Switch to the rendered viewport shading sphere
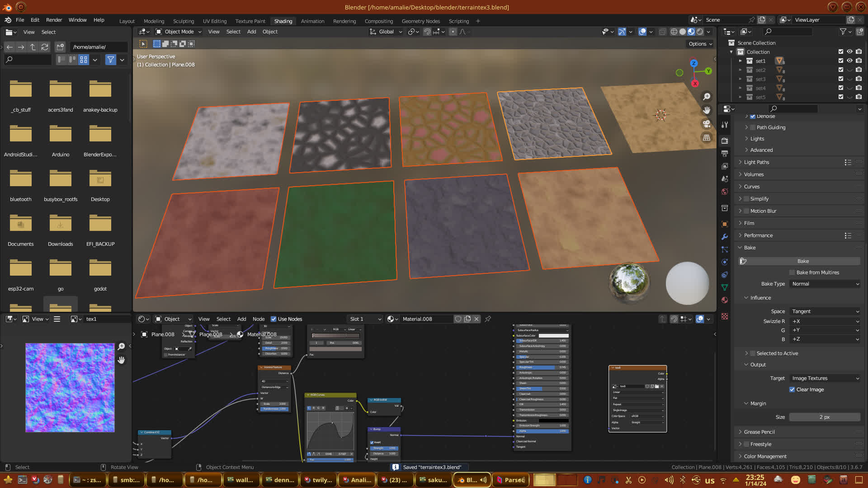 pyautogui.click(x=700, y=32)
